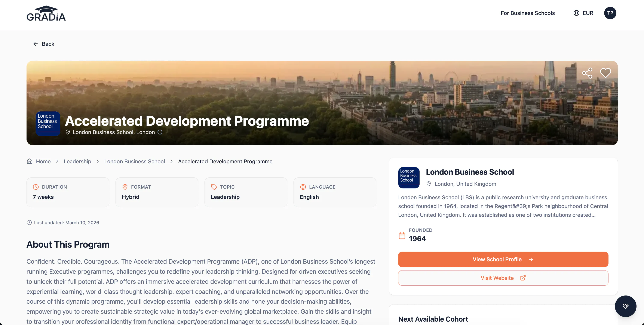Click the Language globe icon
644x325 pixels.
(x=303, y=187)
